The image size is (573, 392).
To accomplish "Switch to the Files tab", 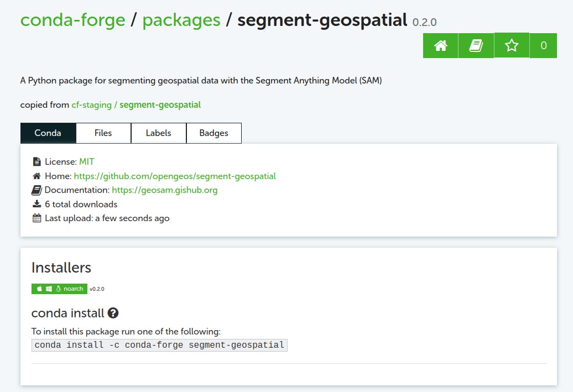I will 103,133.
